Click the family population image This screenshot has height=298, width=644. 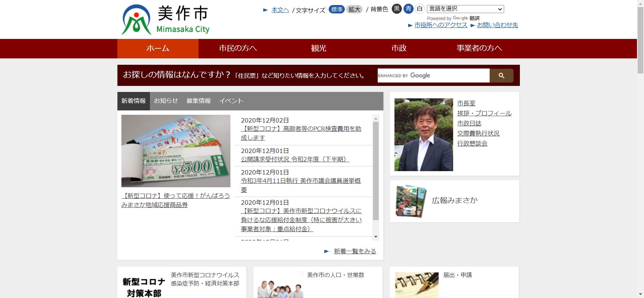pyautogui.click(x=280, y=289)
